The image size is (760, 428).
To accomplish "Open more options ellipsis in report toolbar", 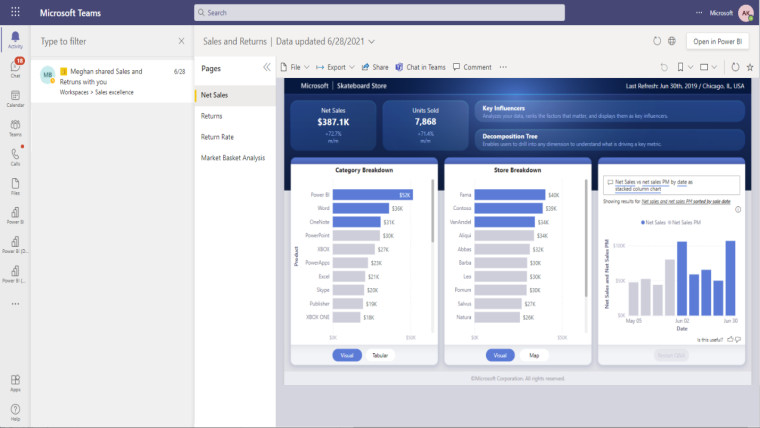I will [503, 67].
